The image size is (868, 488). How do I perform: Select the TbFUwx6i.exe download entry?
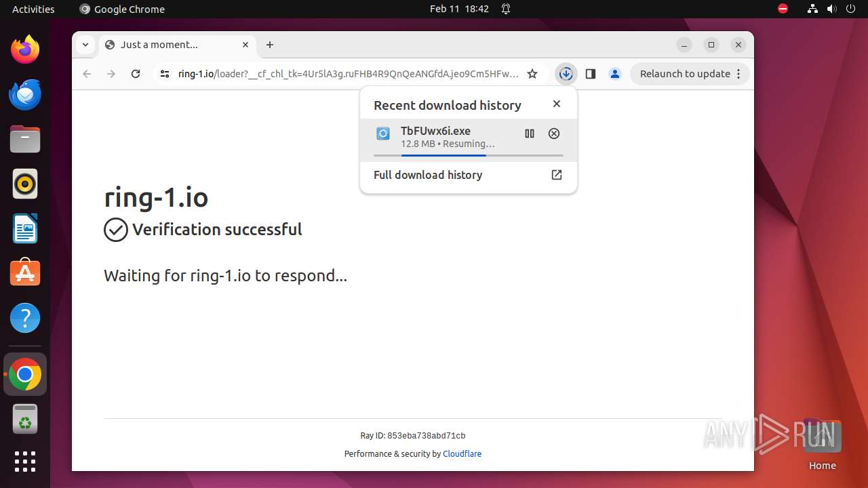(x=469, y=140)
